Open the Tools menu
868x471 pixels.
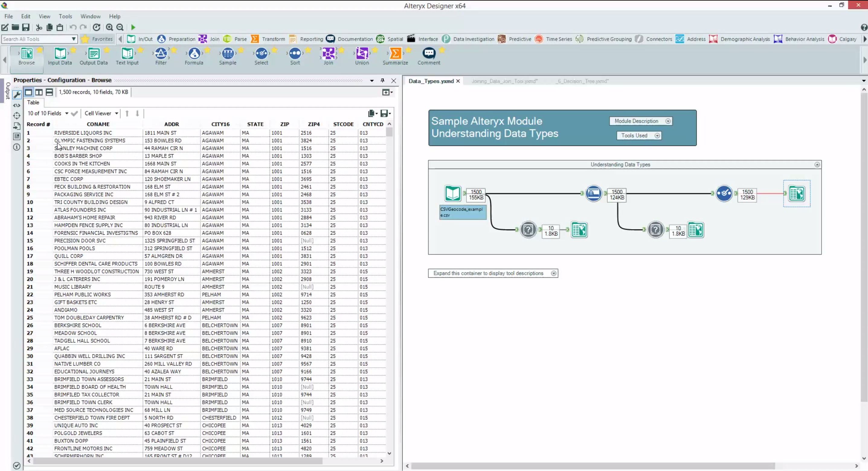click(x=65, y=16)
